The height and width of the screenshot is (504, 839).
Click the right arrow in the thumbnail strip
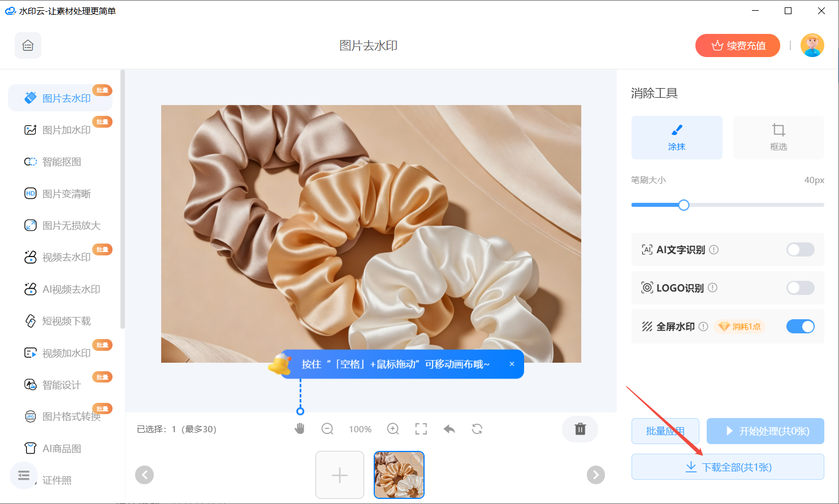tap(595, 475)
